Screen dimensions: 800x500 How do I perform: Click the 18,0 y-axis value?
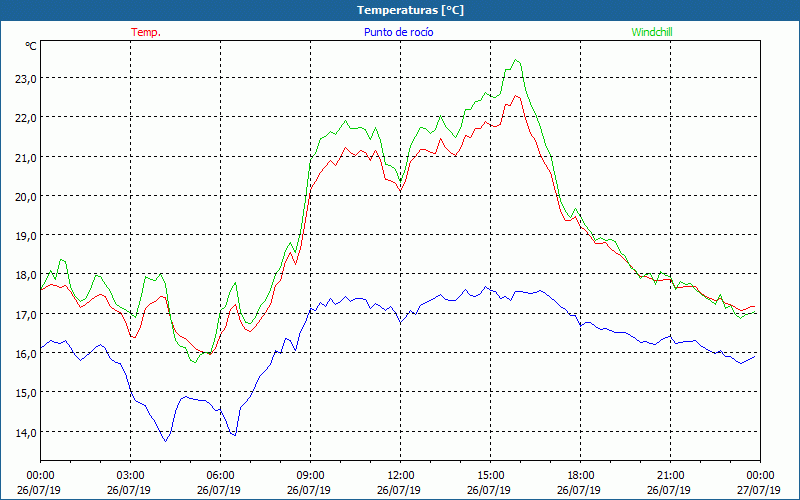pyautogui.click(x=24, y=275)
